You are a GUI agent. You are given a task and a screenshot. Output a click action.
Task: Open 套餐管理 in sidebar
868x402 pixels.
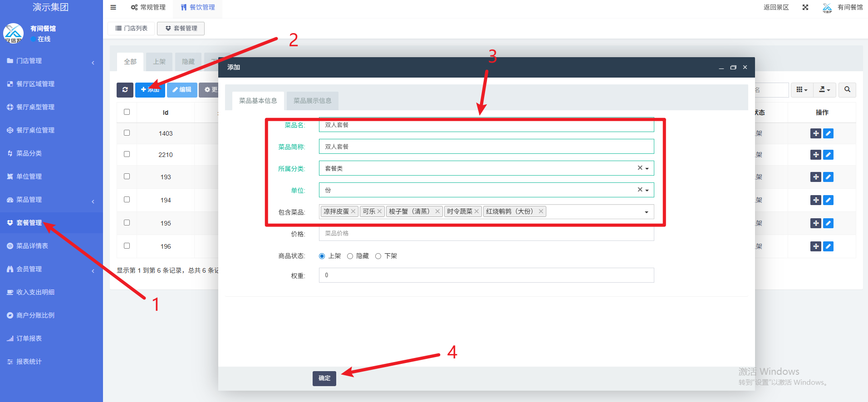[x=51, y=223]
